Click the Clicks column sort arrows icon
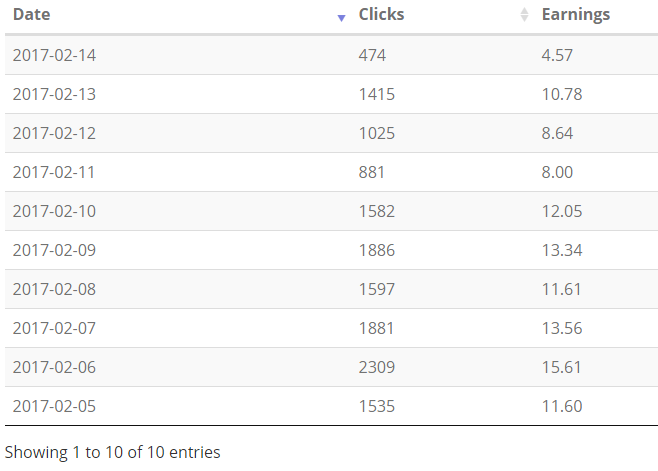 524,15
